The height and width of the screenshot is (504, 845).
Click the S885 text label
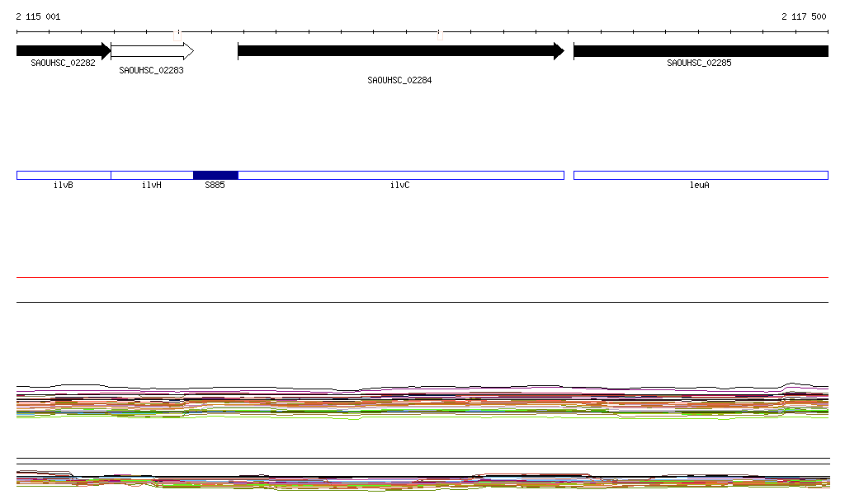[x=215, y=186]
